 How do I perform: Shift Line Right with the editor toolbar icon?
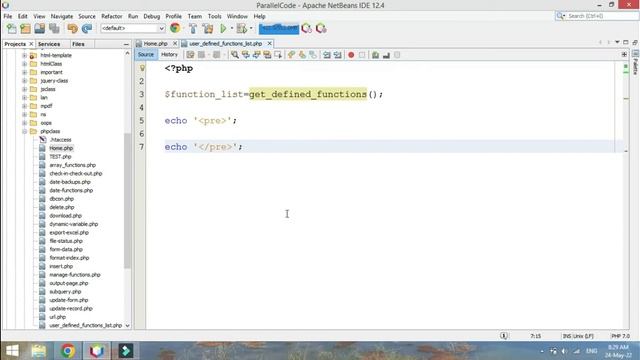tap(337, 55)
